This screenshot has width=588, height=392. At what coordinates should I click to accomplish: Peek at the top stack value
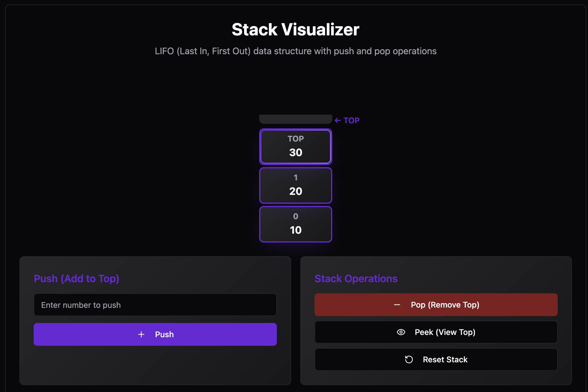(x=436, y=332)
